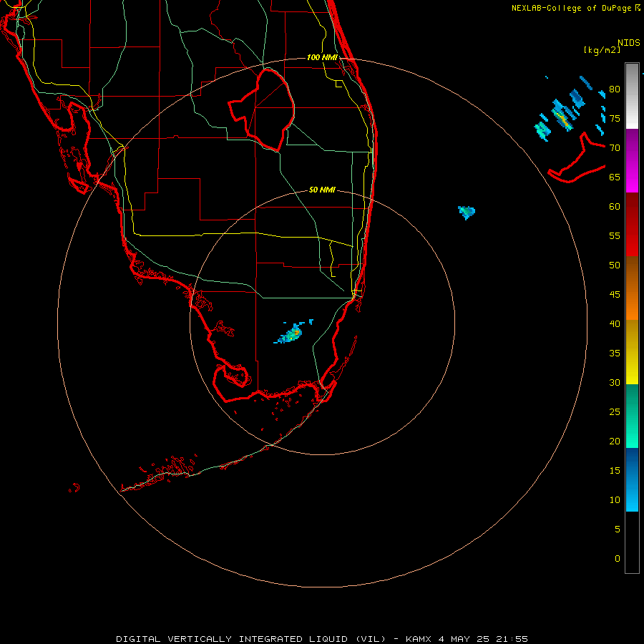The width and height of the screenshot is (644, 644).
Task: Click the small offshore cell east of the coast
Action: tap(467, 213)
